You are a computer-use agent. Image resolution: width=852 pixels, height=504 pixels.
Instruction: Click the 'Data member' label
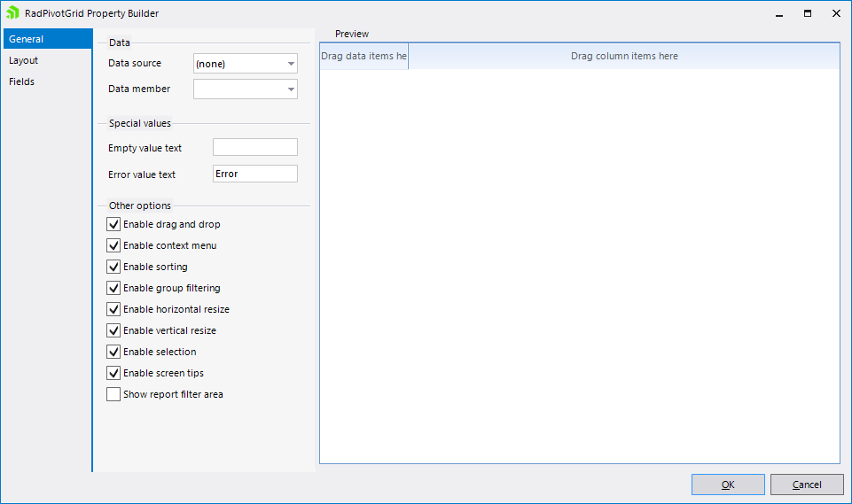[x=139, y=89]
